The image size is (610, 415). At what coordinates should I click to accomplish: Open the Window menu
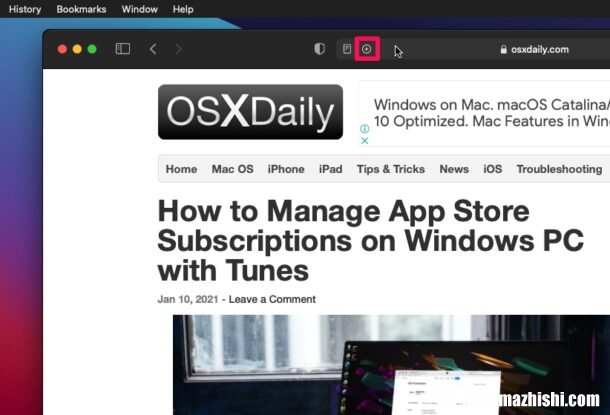(x=139, y=9)
